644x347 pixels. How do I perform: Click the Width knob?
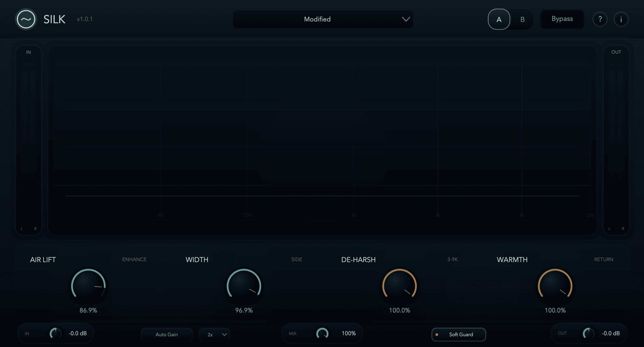pyautogui.click(x=244, y=286)
